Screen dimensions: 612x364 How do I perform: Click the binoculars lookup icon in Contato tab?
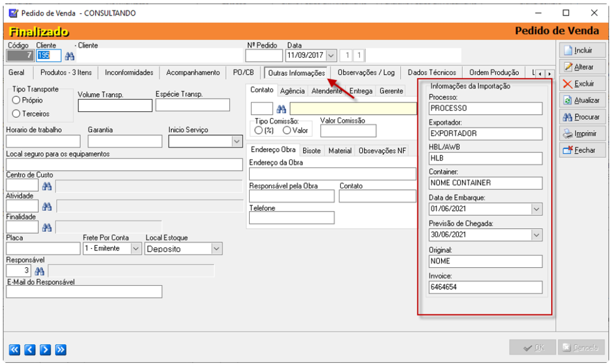coord(281,108)
